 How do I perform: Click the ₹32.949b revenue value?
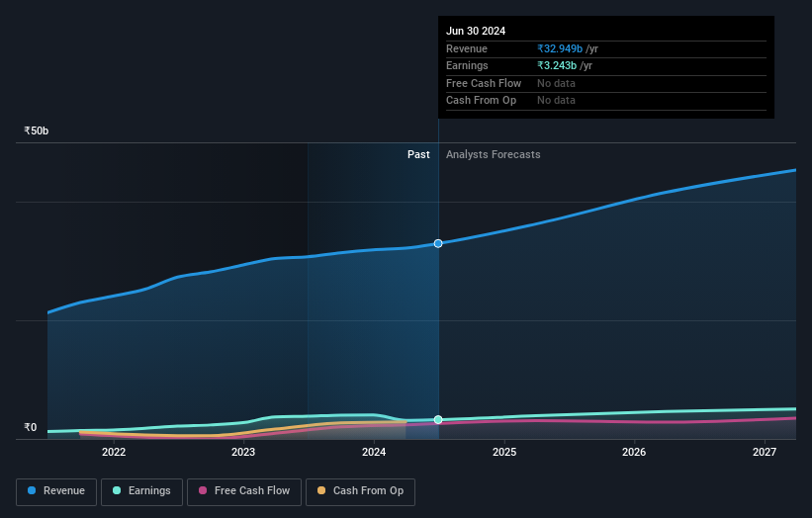[560, 48]
